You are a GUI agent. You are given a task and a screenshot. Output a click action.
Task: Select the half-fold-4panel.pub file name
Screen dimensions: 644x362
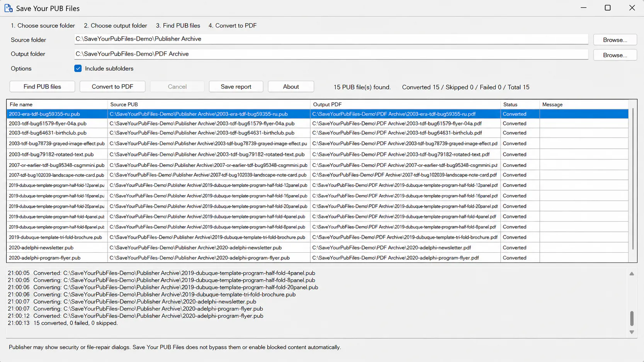[x=56, y=216]
